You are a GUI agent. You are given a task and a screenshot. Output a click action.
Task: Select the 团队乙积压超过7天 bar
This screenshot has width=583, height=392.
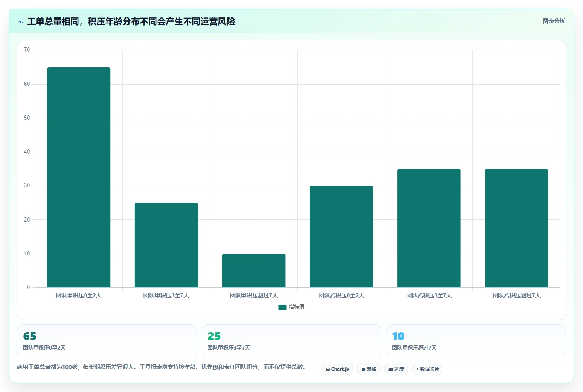coord(516,228)
